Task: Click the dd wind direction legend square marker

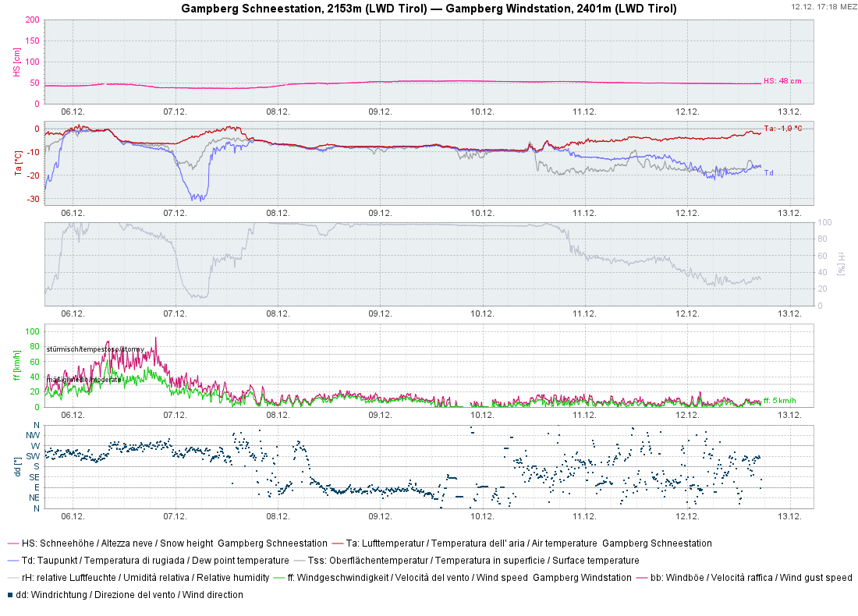Action: [10, 595]
